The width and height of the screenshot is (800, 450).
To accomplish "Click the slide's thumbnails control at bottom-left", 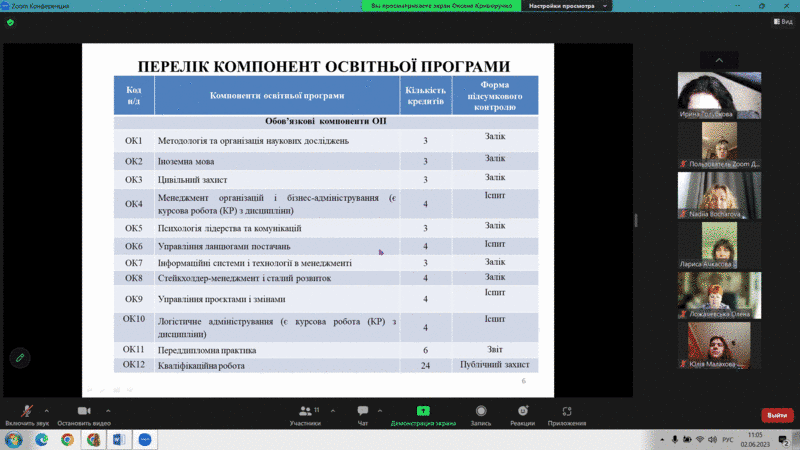I will (x=116, y=390).
